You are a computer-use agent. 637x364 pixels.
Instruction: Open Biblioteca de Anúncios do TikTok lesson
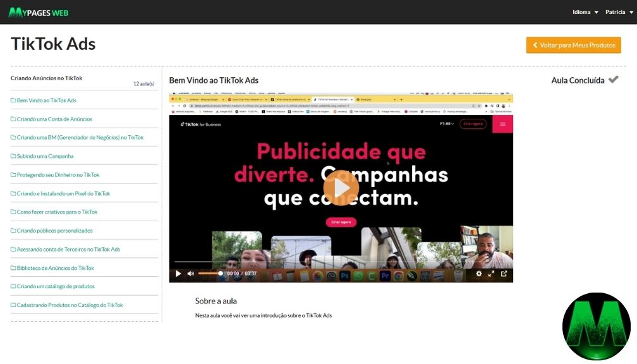(55, 268)
